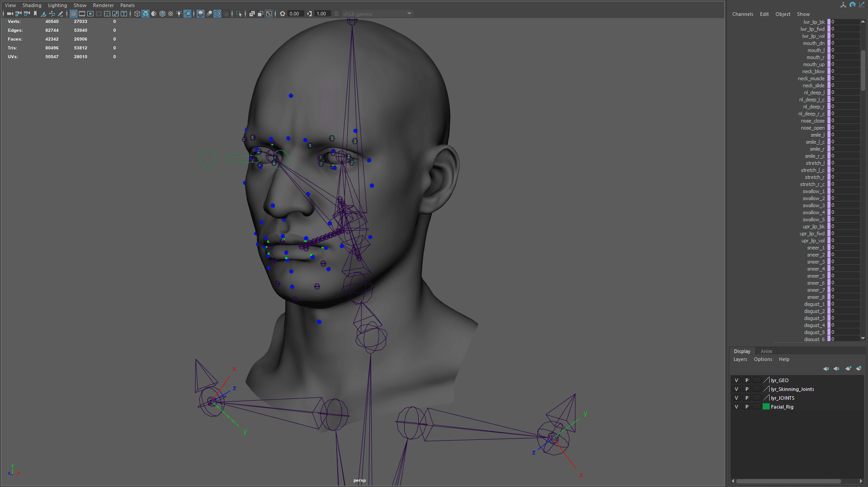Switch to the Anim layer tab
Viewport: 868px width, 487px height.
pos(766,351)
